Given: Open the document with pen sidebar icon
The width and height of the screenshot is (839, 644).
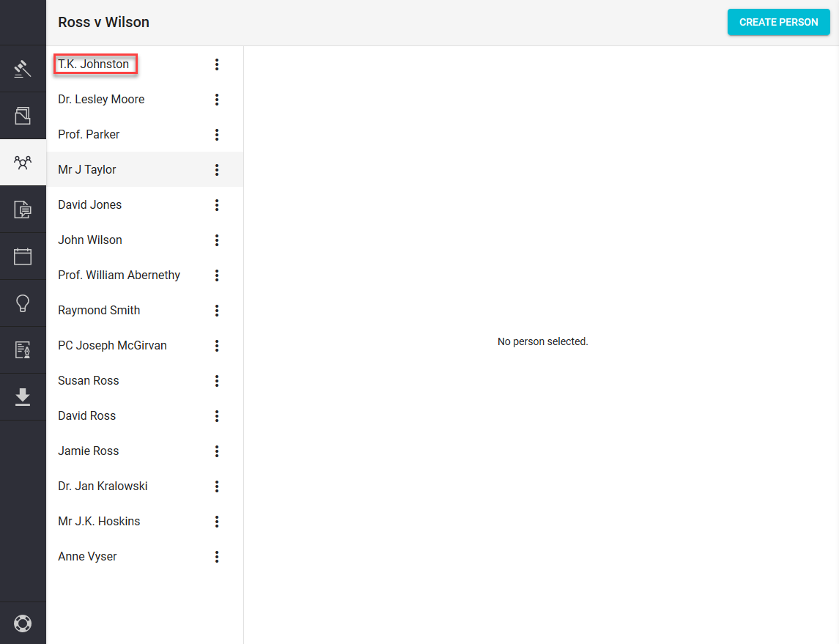Looking at the screenshot, I should [23, 350].
